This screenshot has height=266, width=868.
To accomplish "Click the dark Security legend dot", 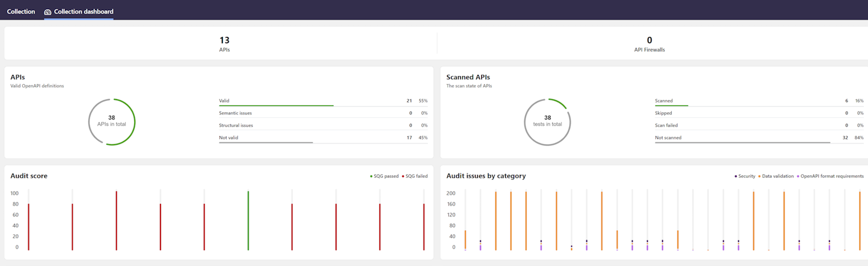I will [x=736, y=177].
